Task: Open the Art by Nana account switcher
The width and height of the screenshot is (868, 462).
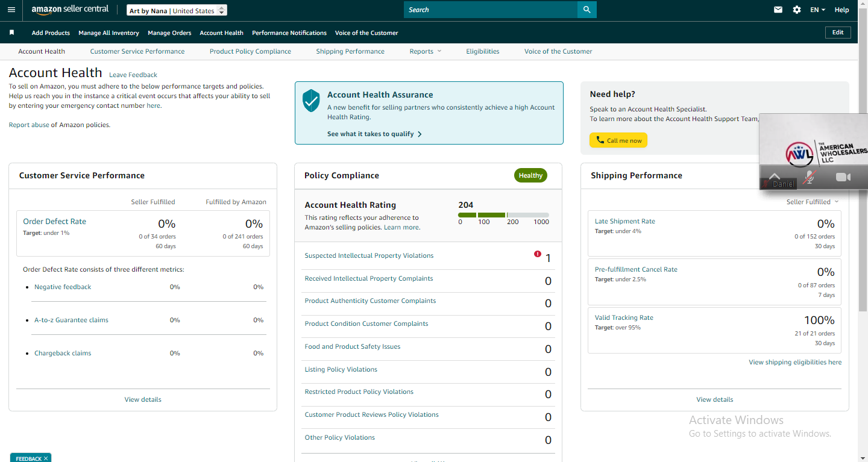Action: (177, 10)
